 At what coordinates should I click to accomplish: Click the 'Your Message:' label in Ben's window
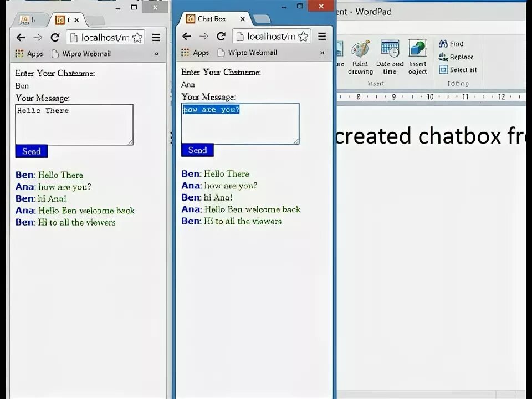(43, 99)
